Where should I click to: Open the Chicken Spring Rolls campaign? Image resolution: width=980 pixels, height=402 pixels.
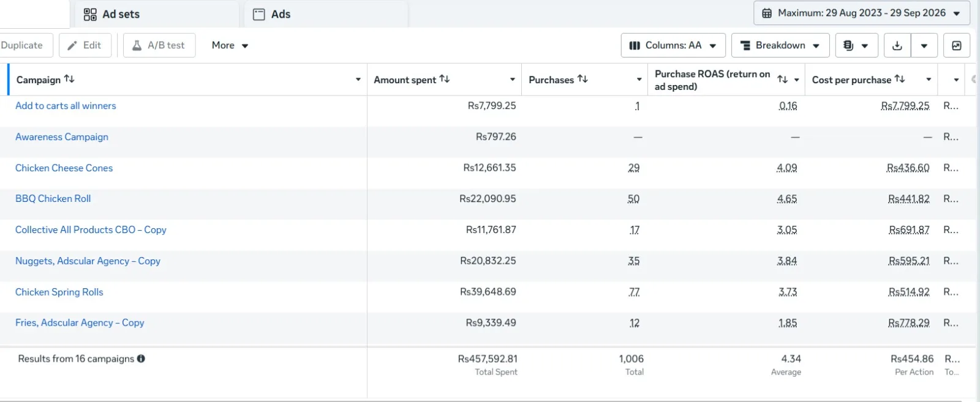coord(59,292)
